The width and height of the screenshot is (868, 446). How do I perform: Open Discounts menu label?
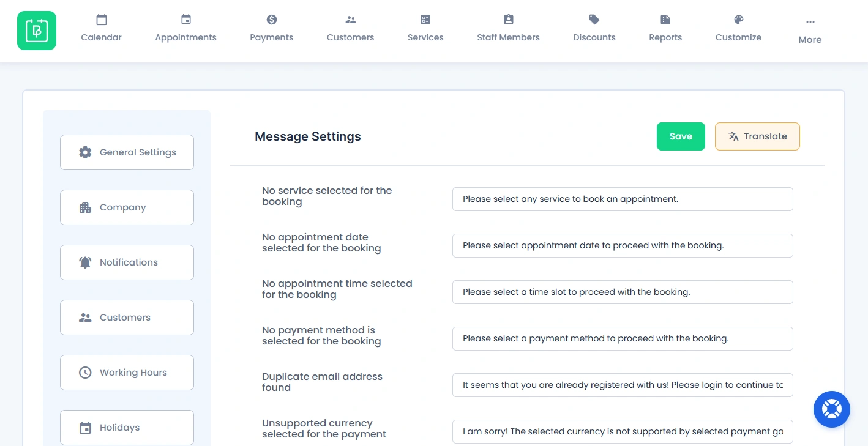point(594,37)
